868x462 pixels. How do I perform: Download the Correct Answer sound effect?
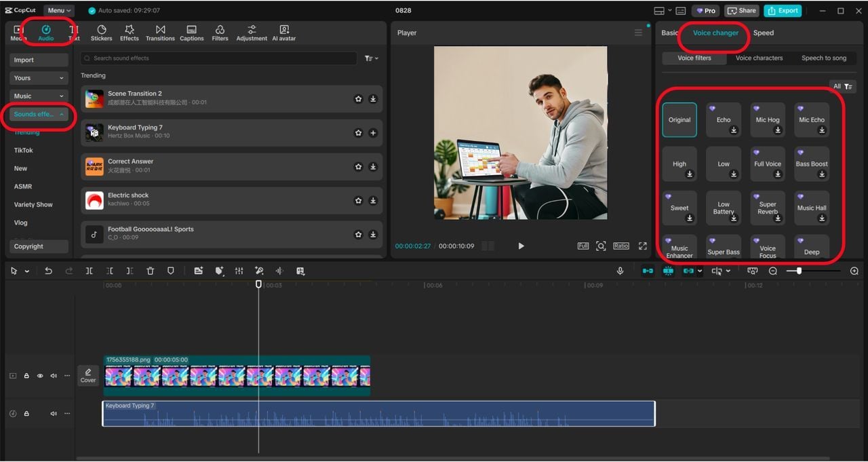coord(373,167)
